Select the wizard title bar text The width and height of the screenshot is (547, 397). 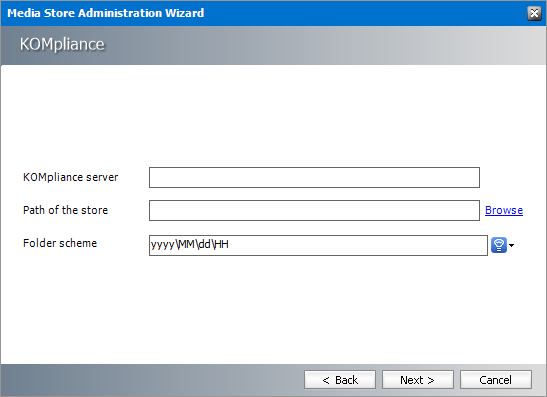pos(106,13)
